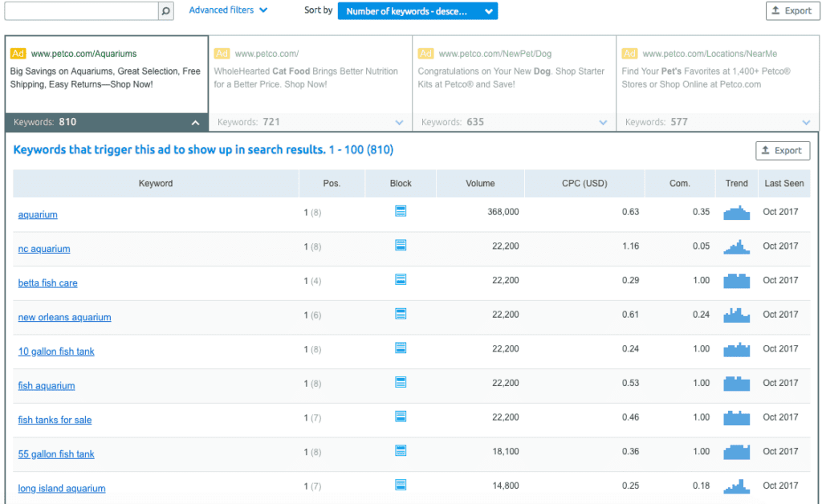Click the block icon in aquarium row
822x504 pixels.
pos(401,211)
